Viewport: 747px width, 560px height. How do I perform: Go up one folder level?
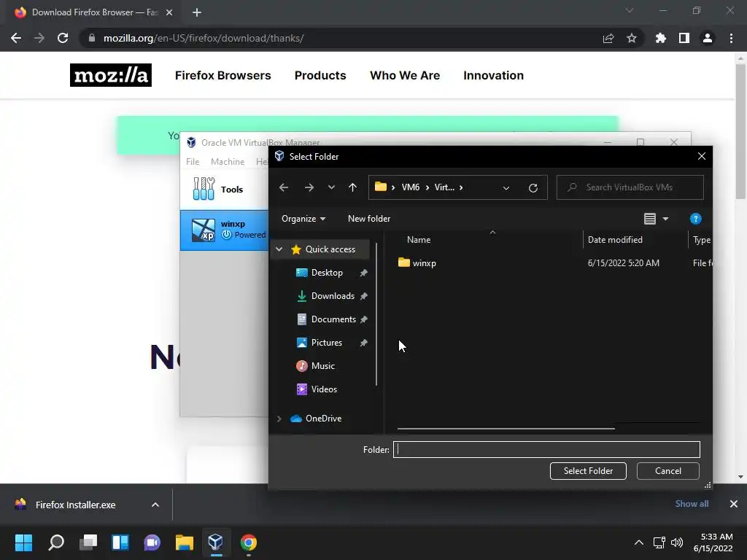[x=352, y=187]
